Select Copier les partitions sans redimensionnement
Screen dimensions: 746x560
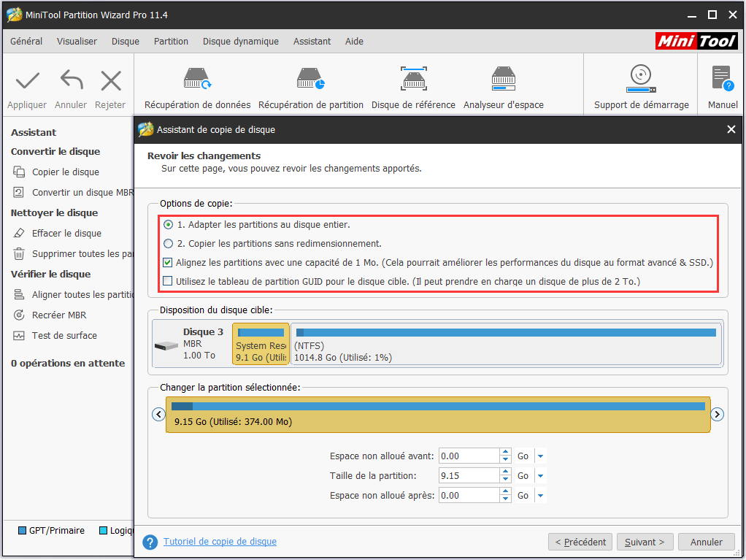pyautogui.click(x=168, y=244)
